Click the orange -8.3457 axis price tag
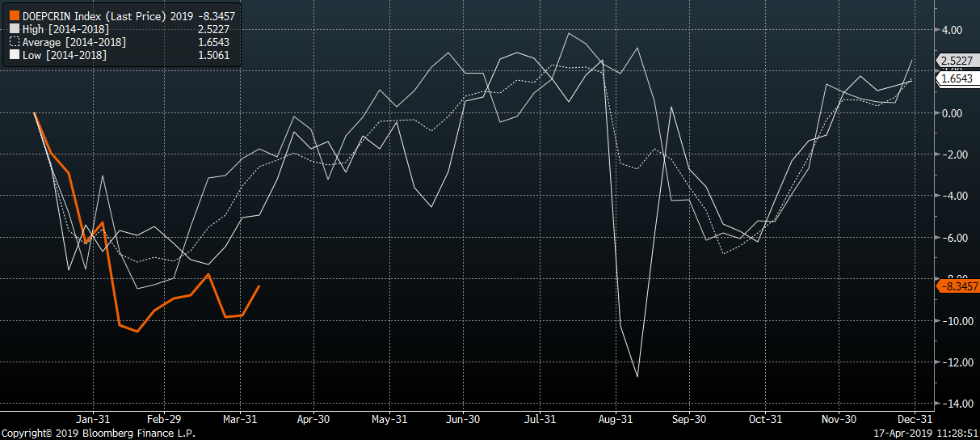980x440 pixels. tap(957, 286)
